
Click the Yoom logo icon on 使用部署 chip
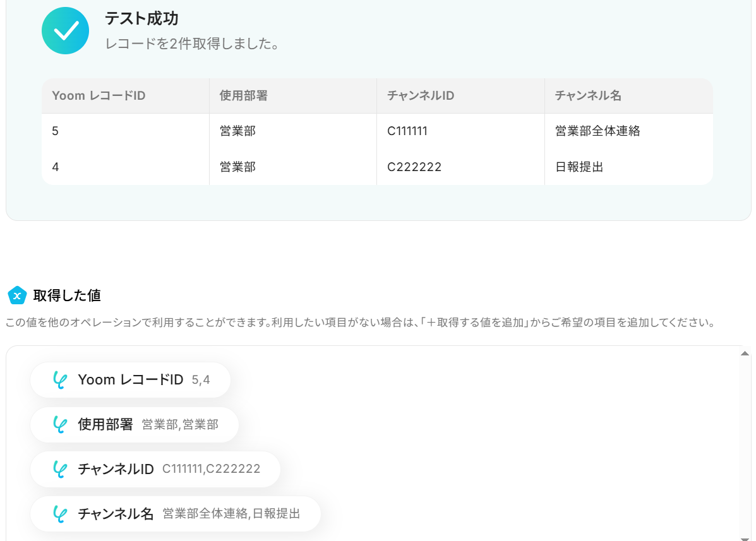pos(60,424)
